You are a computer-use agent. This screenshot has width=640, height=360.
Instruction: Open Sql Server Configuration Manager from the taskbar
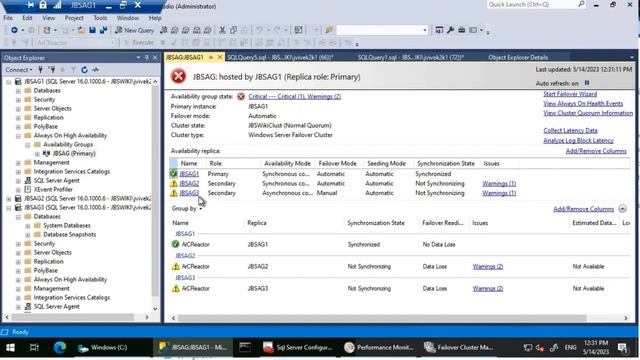point(298,347)
